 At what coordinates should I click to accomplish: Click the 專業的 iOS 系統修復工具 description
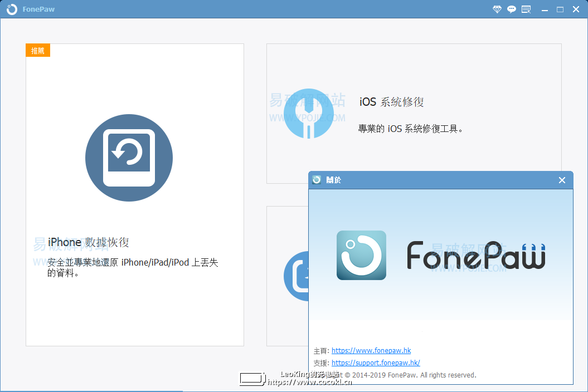coord(411,129)
